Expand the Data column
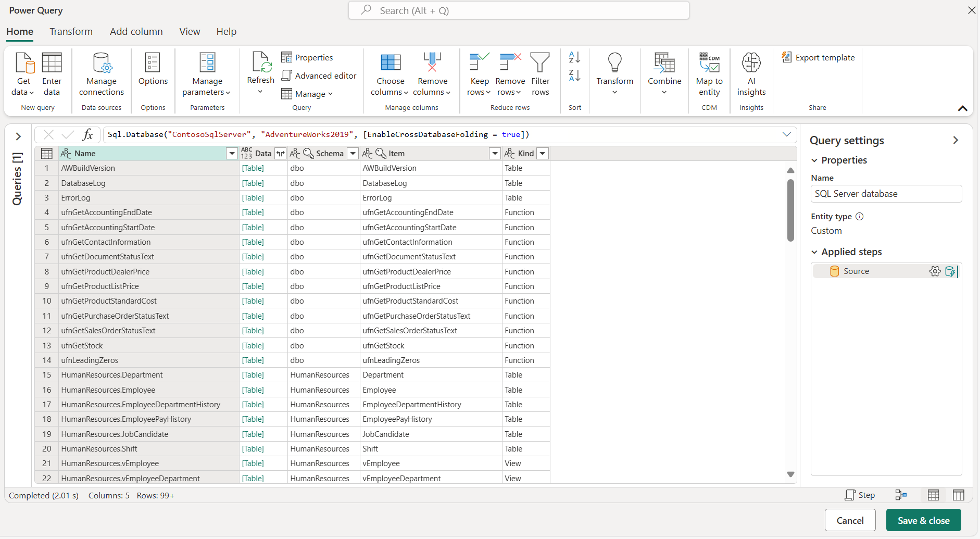 pyautogui.click(x=281, y=154)
